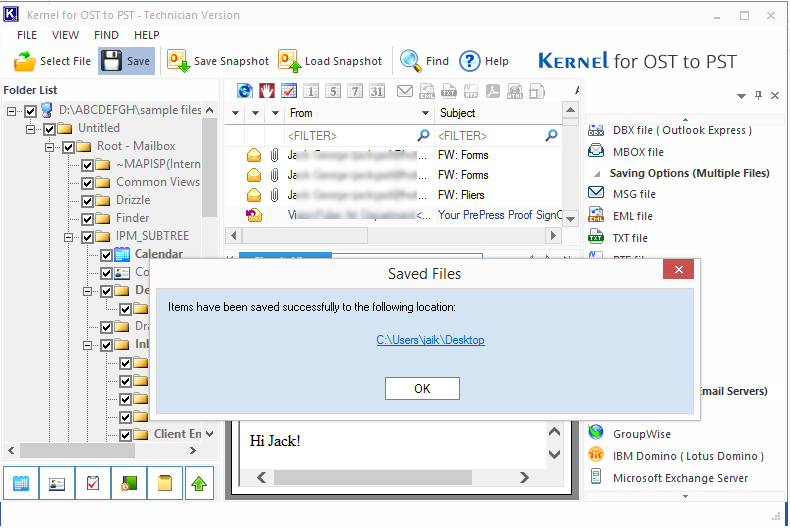Choose EML file saving option
This screenshot has width=790, height=528.
[621, 216]
